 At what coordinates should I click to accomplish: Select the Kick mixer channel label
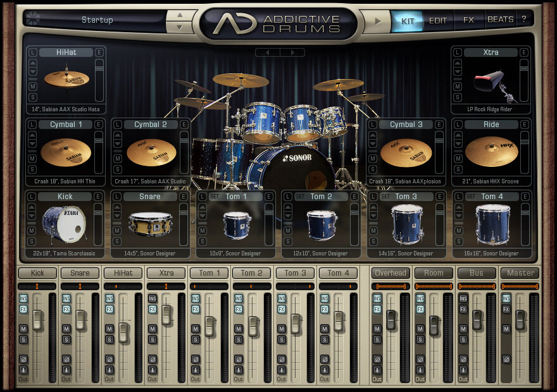37,273
